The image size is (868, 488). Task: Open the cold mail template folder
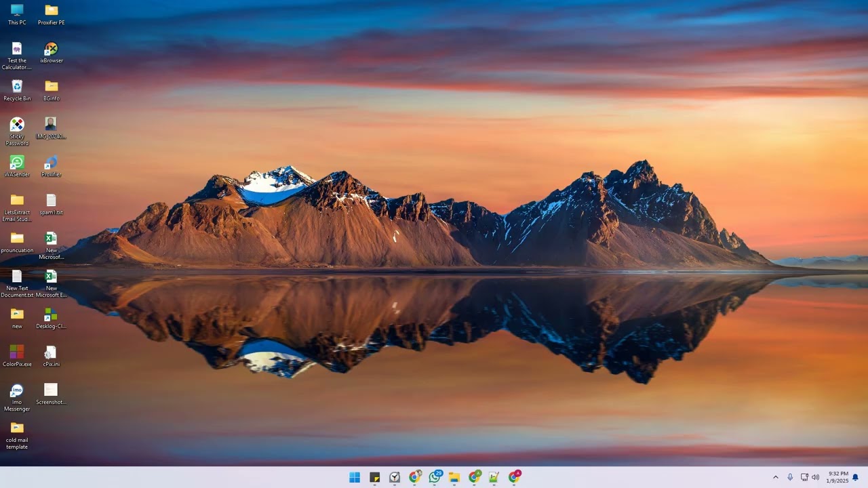pos(17,435)
